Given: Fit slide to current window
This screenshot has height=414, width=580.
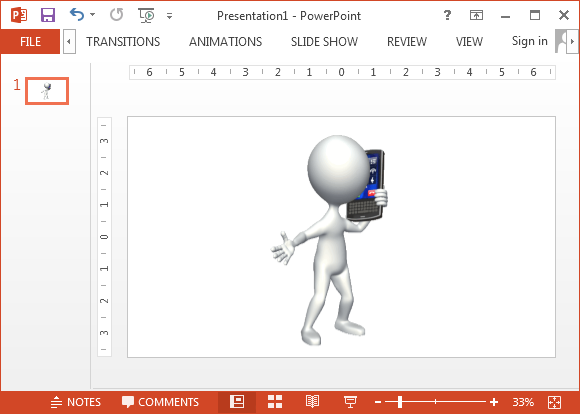Looking at the screenshot, I should tap(554, 402).
